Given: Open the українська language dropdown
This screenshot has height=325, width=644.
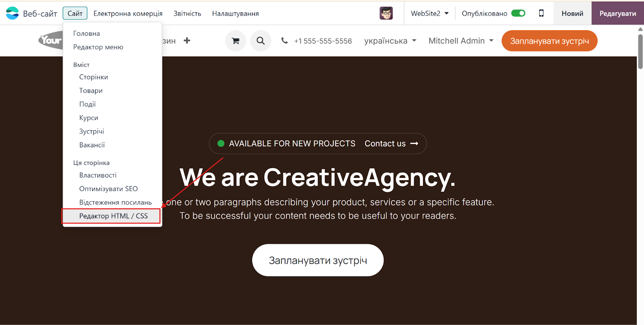Looking at the screenshot, I should pyautogui.click(x=390, y=41).
